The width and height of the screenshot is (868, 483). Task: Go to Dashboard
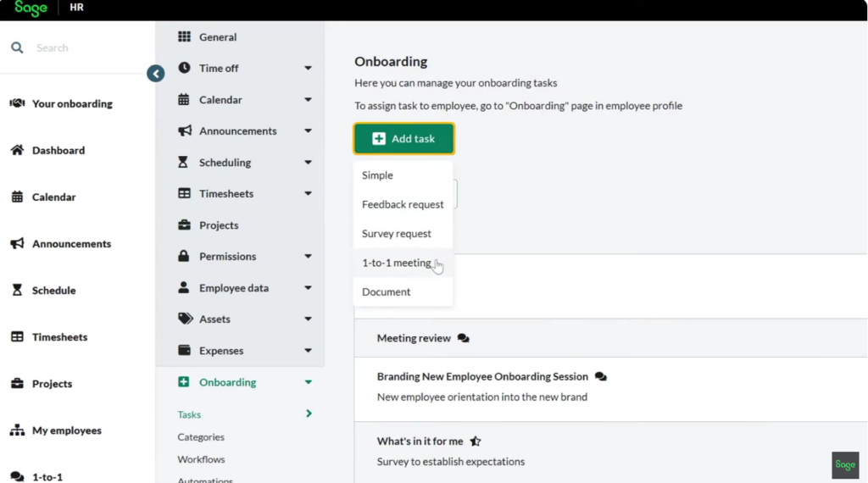point(58,150)
